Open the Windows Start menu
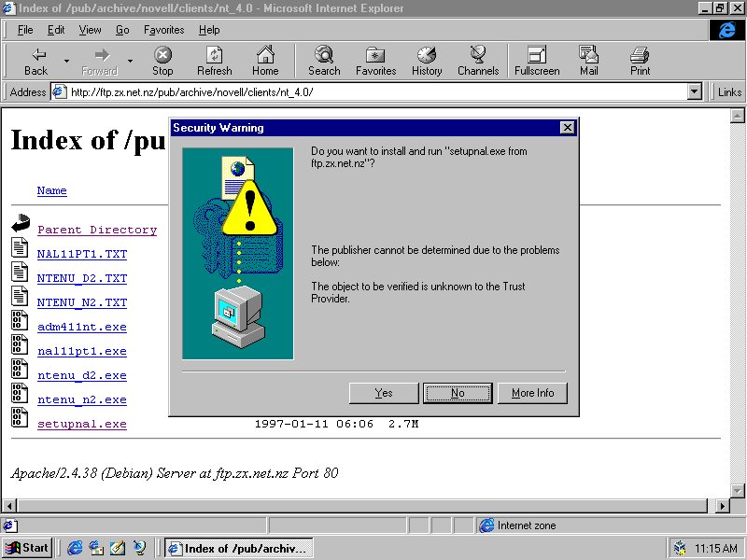Image resolution: width=747 pixels, height=560 pixels. (27, 548)
